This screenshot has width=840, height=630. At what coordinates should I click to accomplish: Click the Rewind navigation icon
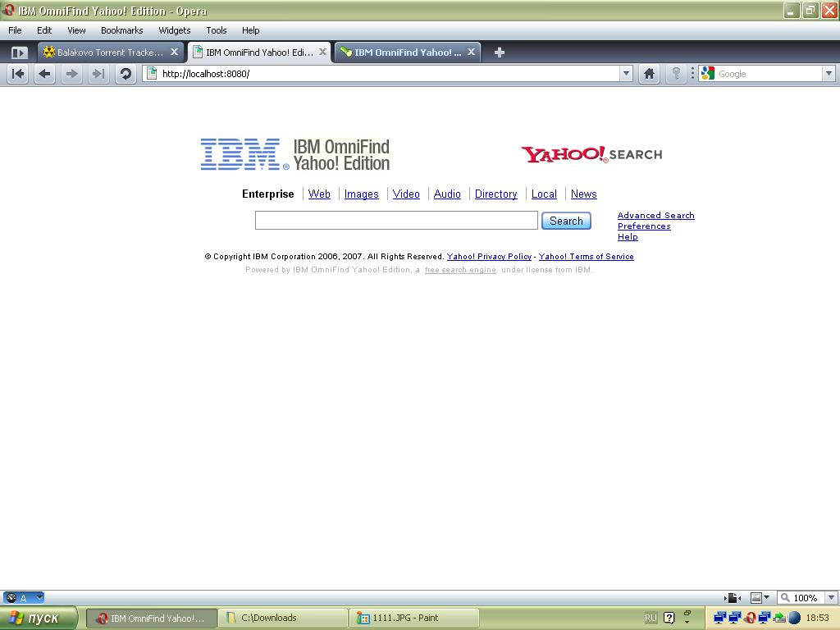(x=18, y=74)
